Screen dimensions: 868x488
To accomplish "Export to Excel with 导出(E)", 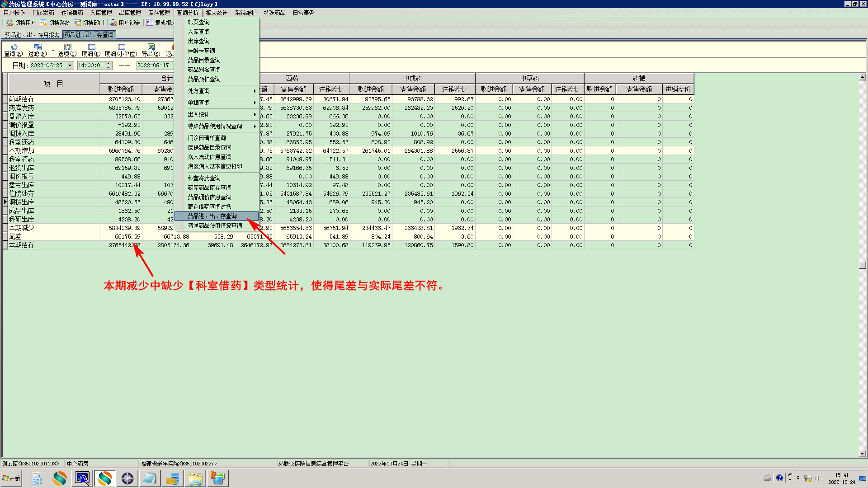I will tap(151, 47).
